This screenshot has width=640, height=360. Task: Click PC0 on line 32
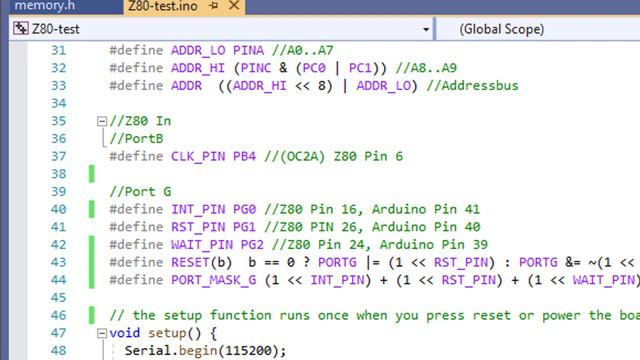(x=314, y=68)
